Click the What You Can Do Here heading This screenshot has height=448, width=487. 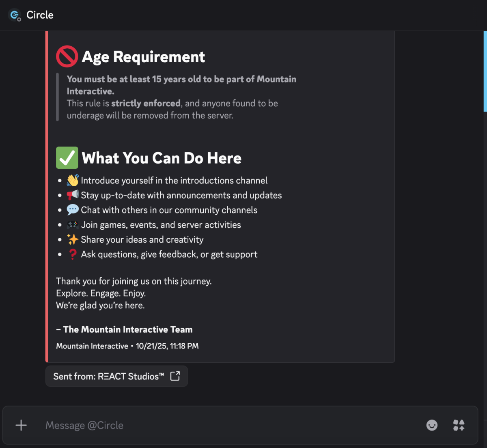pos(162,158)
